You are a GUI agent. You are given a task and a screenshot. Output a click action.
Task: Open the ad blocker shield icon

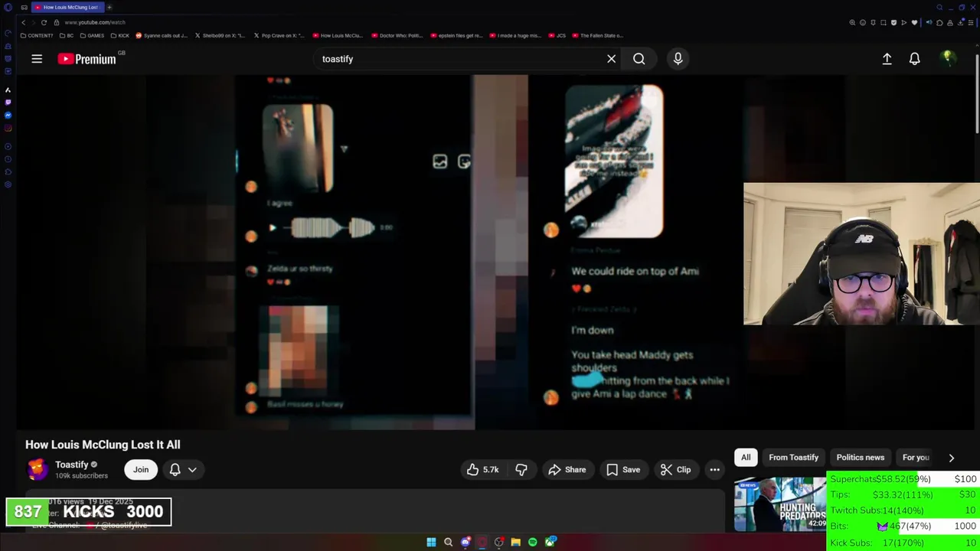(893, 22)
